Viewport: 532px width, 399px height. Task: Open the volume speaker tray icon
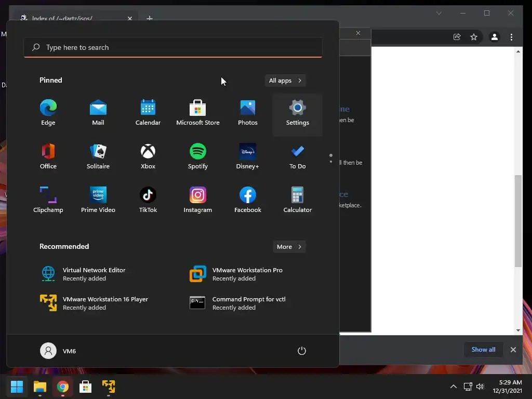[480, 387]
